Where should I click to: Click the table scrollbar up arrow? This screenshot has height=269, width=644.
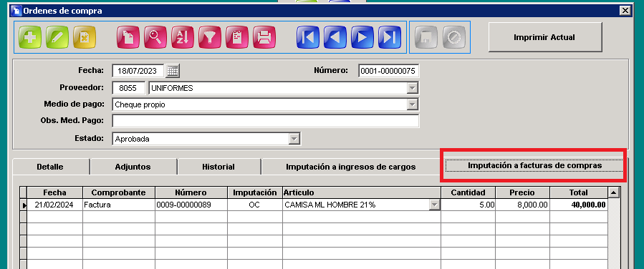point(614,192)
